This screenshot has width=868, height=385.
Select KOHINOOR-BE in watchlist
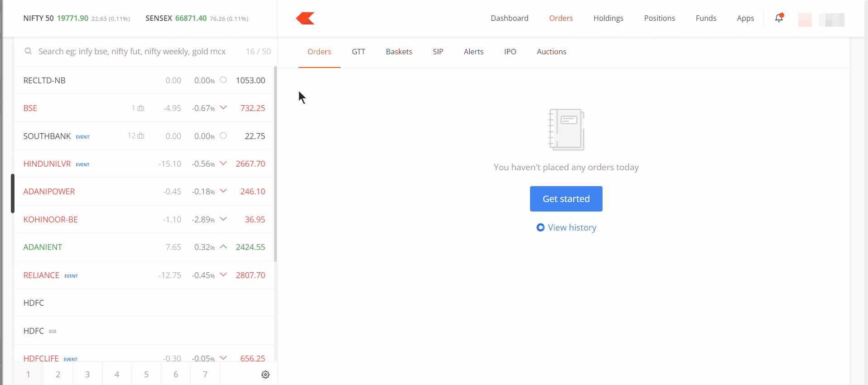click(144, 219)
